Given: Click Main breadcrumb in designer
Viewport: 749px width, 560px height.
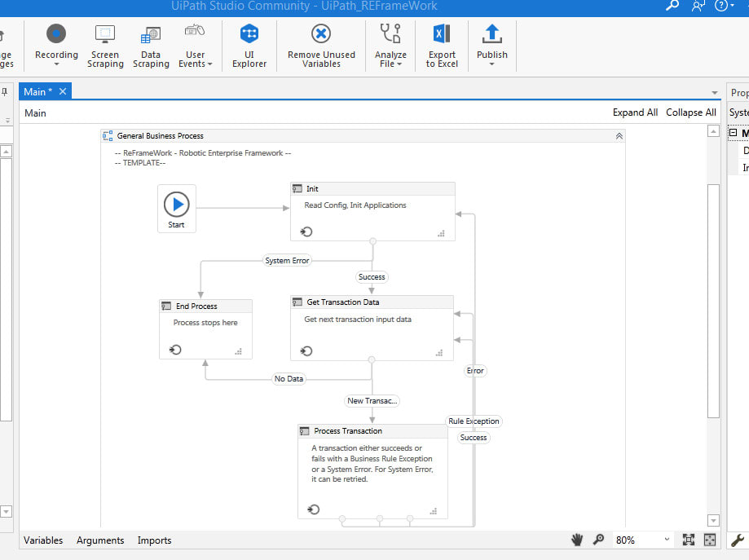Looking at the screenshot, I should coord(35,113).
